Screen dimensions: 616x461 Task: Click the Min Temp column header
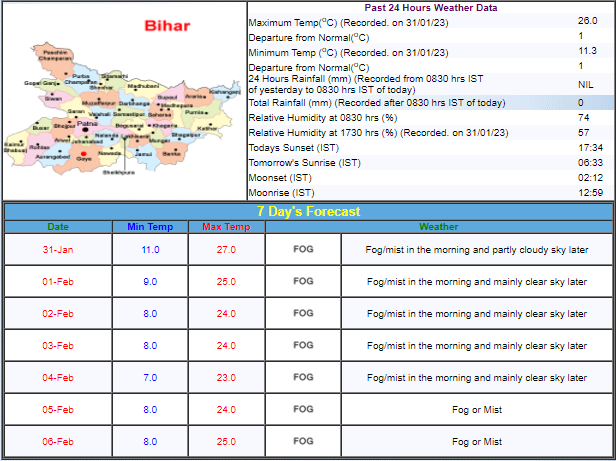pyautogui.click(x=150, y=227)
